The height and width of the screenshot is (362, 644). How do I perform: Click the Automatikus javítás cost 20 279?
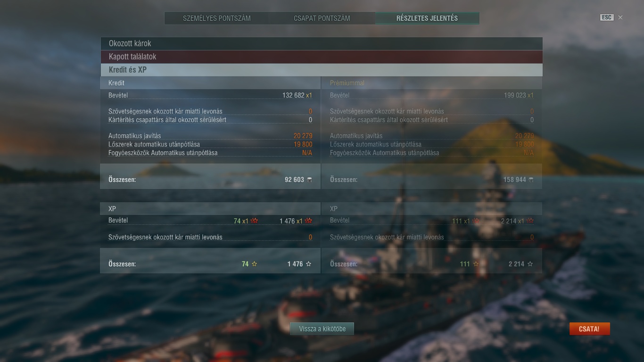(x=303, y=136)
